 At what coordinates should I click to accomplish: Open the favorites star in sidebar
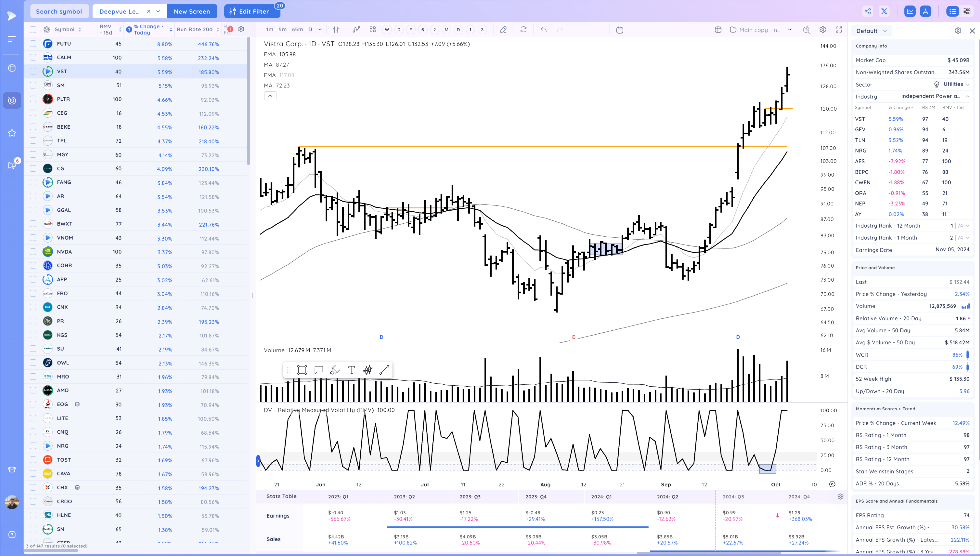point(12,133)
